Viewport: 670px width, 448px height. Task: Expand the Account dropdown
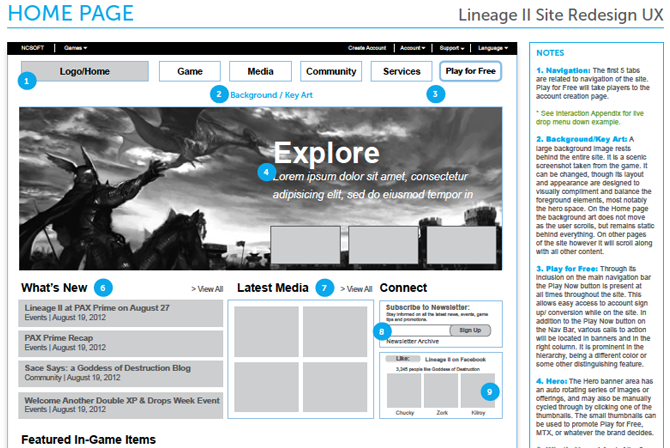pos(412,48)
